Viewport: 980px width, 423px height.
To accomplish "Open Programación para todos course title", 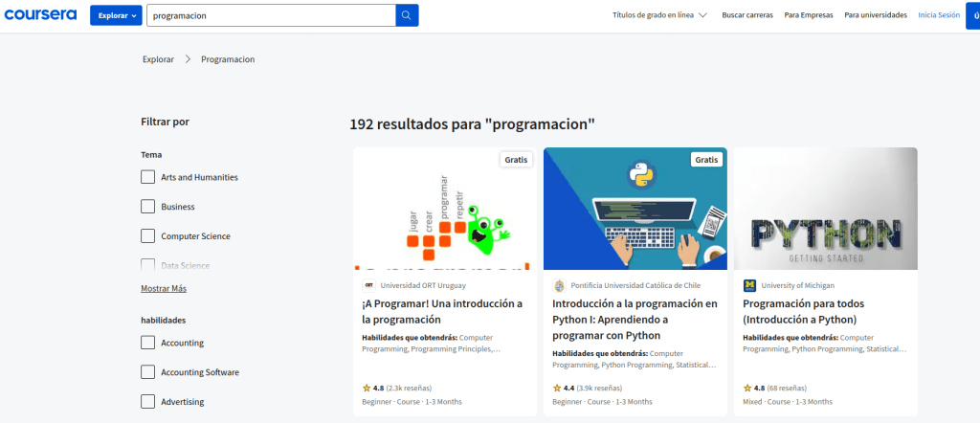I will click(804, 312).
